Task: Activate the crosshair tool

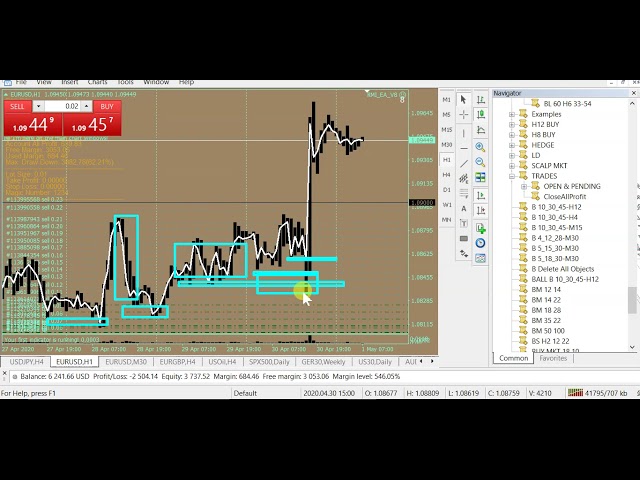Action: point(463,115)
